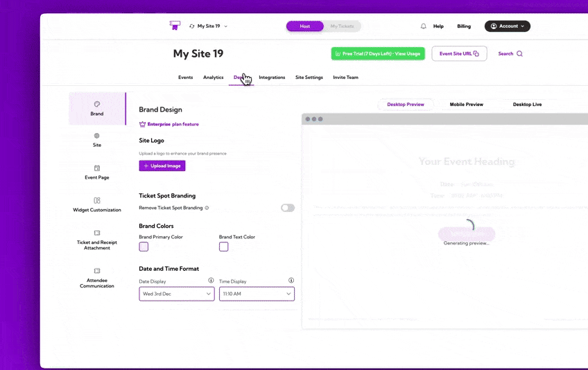This screenshot has width=588, height=370.
Task: Click the Date Display info icon
Action: tap(211, 281)
